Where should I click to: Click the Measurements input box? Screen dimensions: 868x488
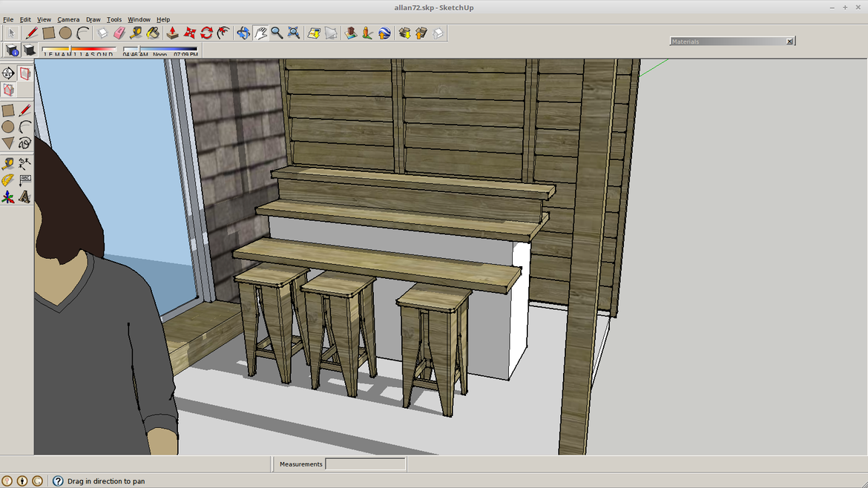(366, 464)
